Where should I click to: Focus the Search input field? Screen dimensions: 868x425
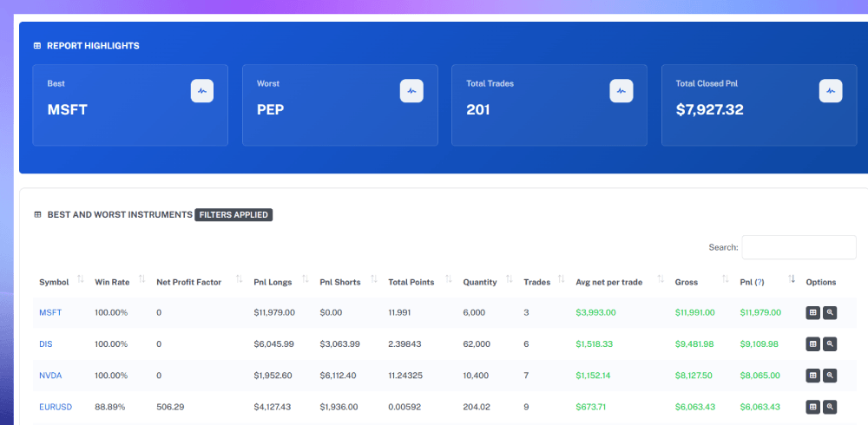(x=799, y=247)
